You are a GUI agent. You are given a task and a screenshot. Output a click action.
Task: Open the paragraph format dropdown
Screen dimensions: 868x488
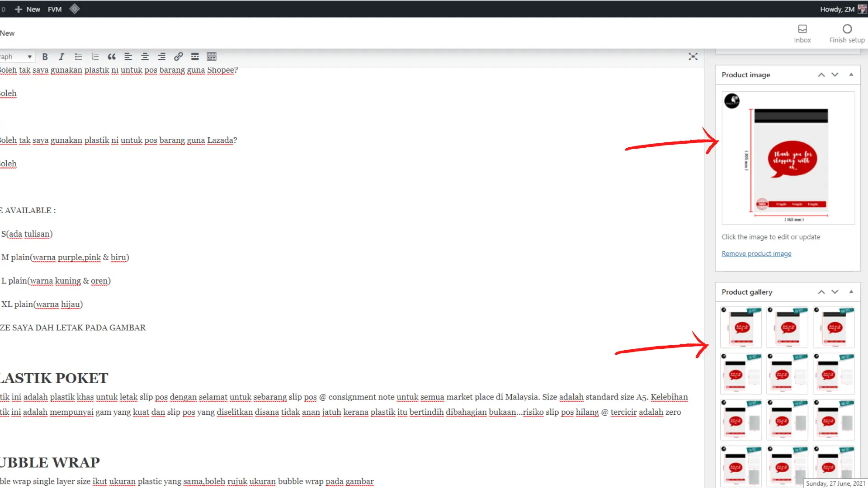click(x=17, y=56)
